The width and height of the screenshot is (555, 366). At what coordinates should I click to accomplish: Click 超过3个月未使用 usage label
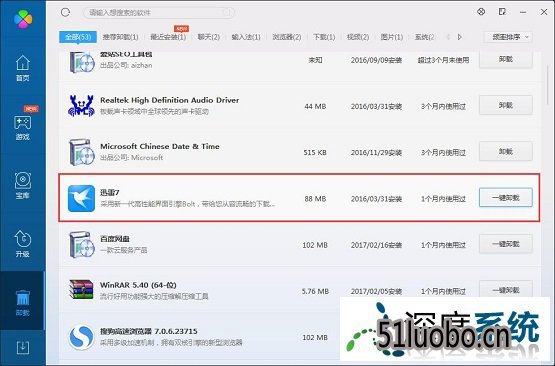[443, 60]
